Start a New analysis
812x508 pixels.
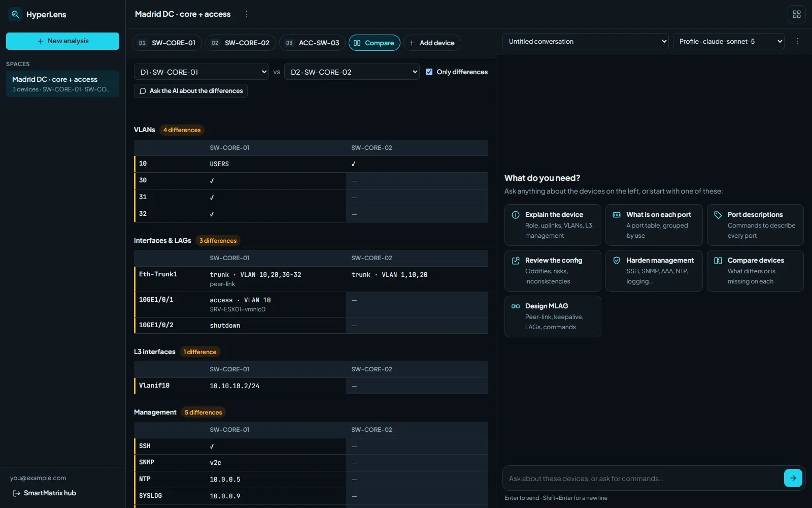[62, 41]
